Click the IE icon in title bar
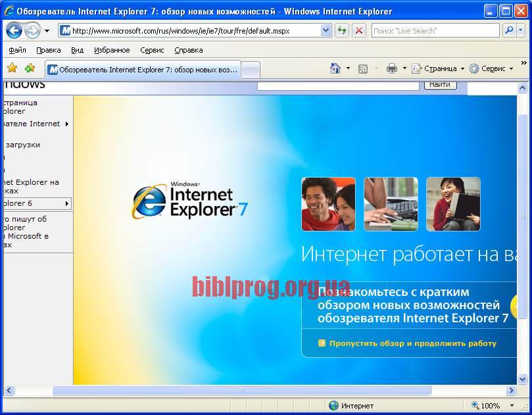This screenshot has height=415, width=532. [9, 11]
